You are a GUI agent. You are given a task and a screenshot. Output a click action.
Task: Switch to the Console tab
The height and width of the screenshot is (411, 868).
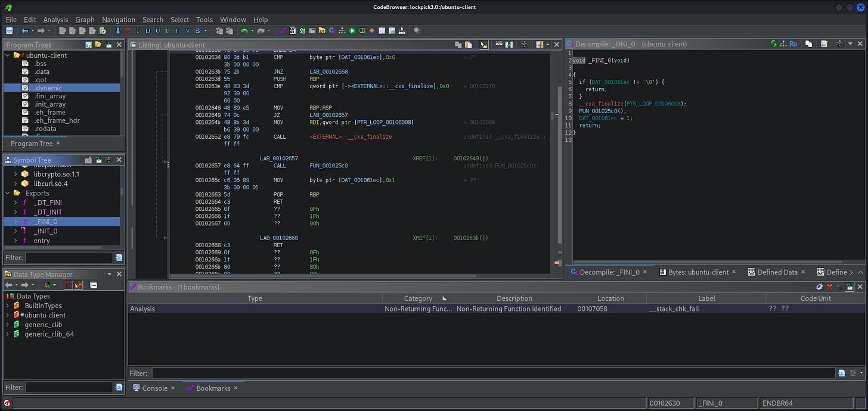point(154,388)
